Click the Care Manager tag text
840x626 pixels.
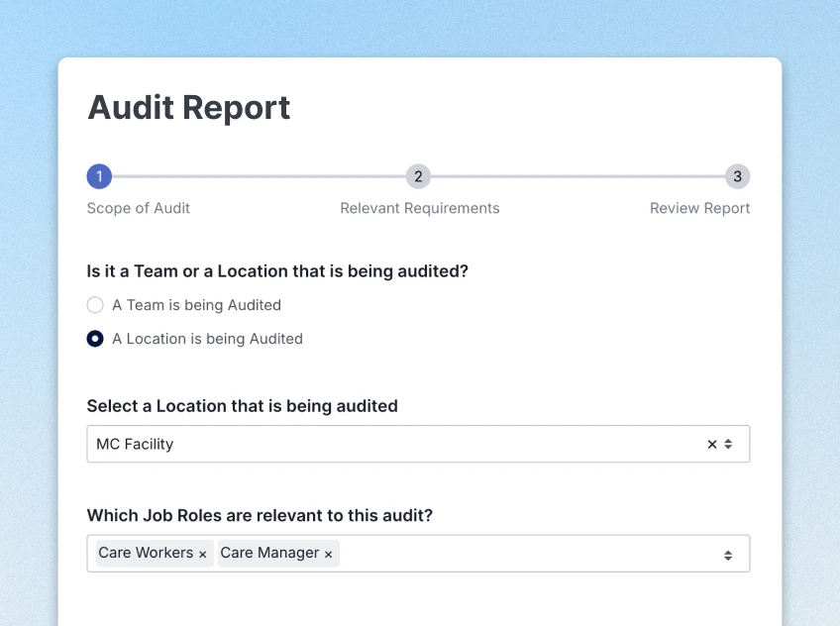pos(269,553)
